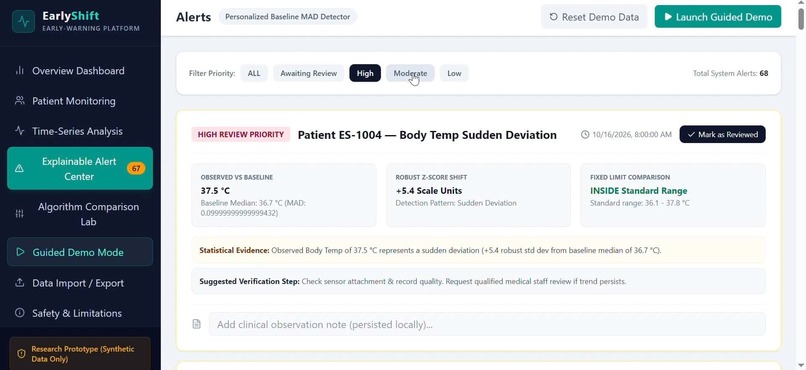806x370 pixels.
Task: Click the Overview Dashboard bar chart icon
Action: pos(20,70)
